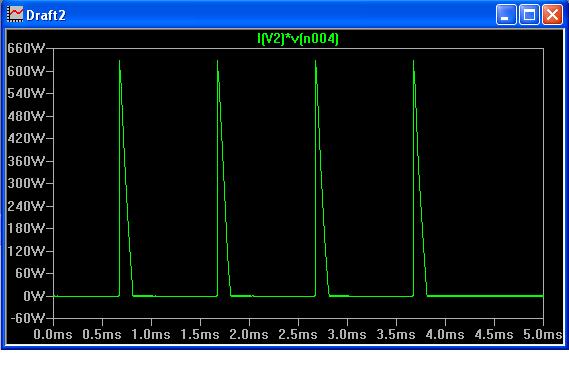Click the 4.0ms time axis label
Image resolution: width=569 pixels, height=384 pixels.
pyautogui.click(x=445, y=334)
